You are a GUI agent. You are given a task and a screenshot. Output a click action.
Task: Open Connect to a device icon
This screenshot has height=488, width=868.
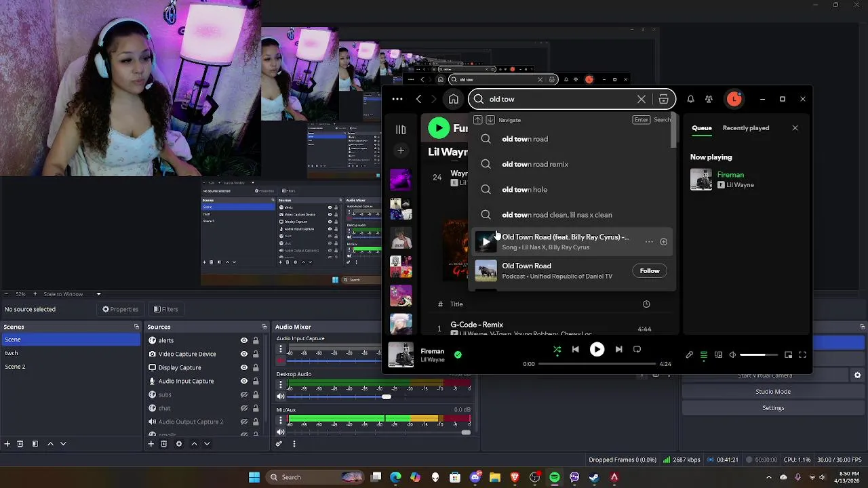click(x=718, y=355)
